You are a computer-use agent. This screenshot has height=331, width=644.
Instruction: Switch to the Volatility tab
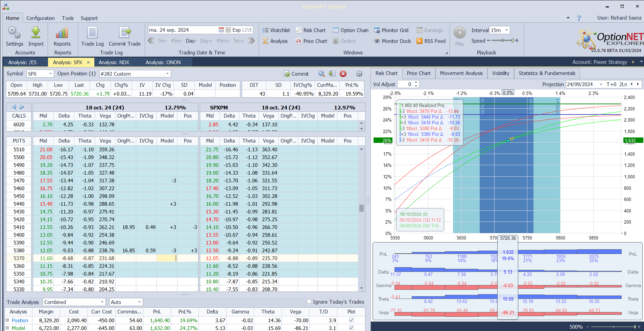tap(501, 73)
